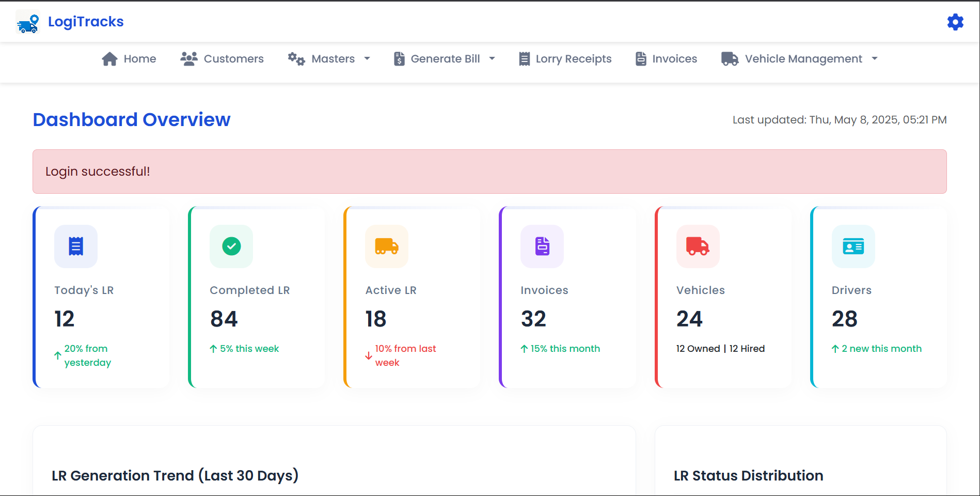The width and height of the screenshot is (980, 496).
Task: Click the Completed LR count 84
Action: tap(224, 319)
